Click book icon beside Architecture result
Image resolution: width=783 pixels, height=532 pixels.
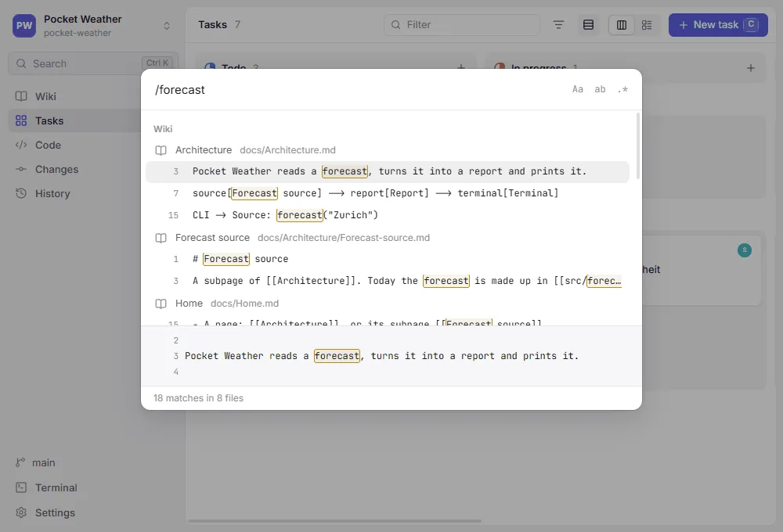161,150
